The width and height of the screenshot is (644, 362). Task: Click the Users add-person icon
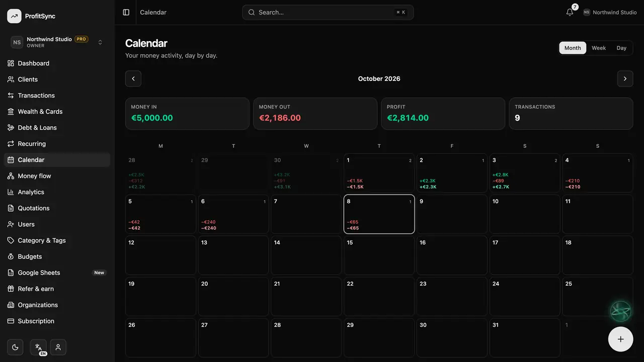click(x=11, y=224)
